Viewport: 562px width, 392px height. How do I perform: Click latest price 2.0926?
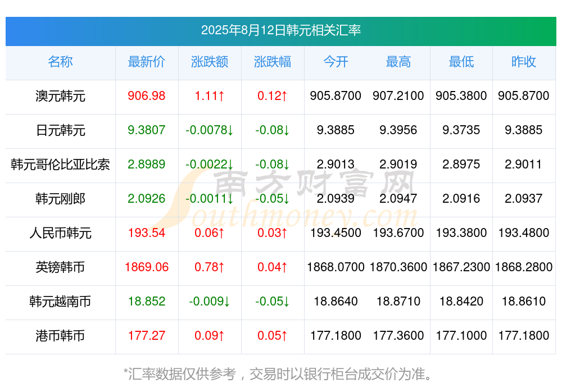[147, 198]
